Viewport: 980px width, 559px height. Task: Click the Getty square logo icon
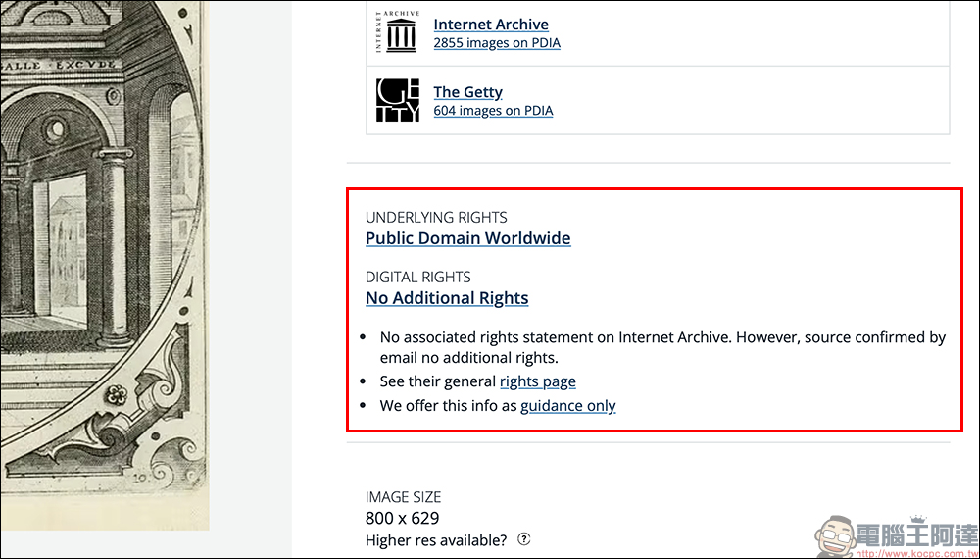398,100
